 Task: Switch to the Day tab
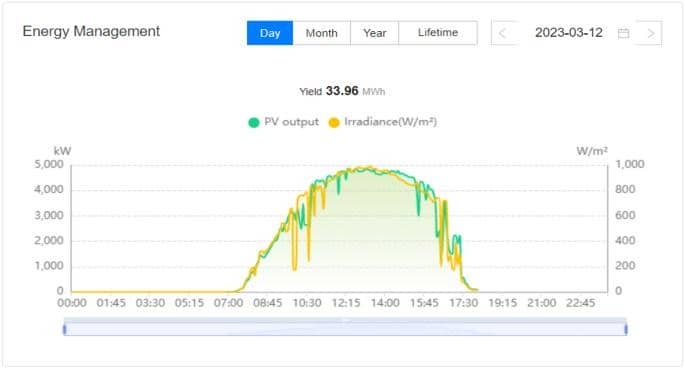pyautogui.click(x=270, y=33)
